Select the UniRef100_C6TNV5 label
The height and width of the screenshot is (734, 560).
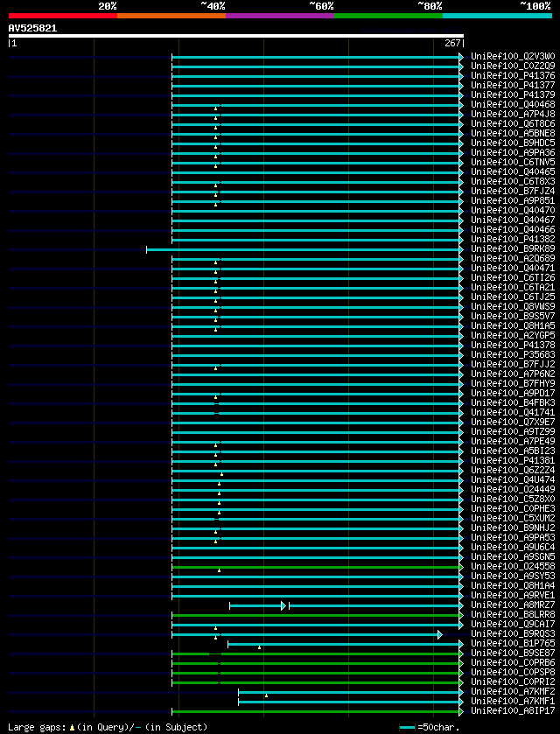tap(513, 163)
